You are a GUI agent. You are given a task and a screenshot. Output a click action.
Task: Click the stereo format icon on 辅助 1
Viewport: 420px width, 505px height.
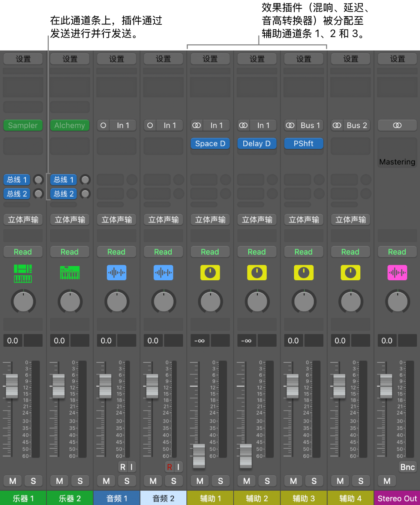(196, 125)
